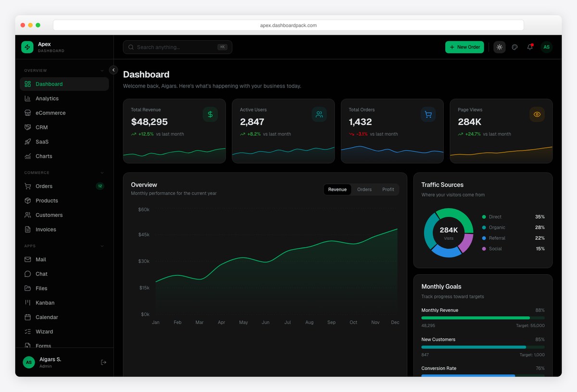Open Kanban board sidebar item
The image size is (577, 392).
64,303
